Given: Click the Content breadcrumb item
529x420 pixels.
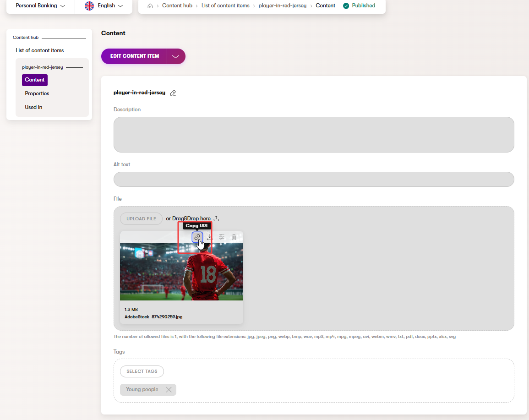Looking at the screenshot, I should [x=325, y=6].
